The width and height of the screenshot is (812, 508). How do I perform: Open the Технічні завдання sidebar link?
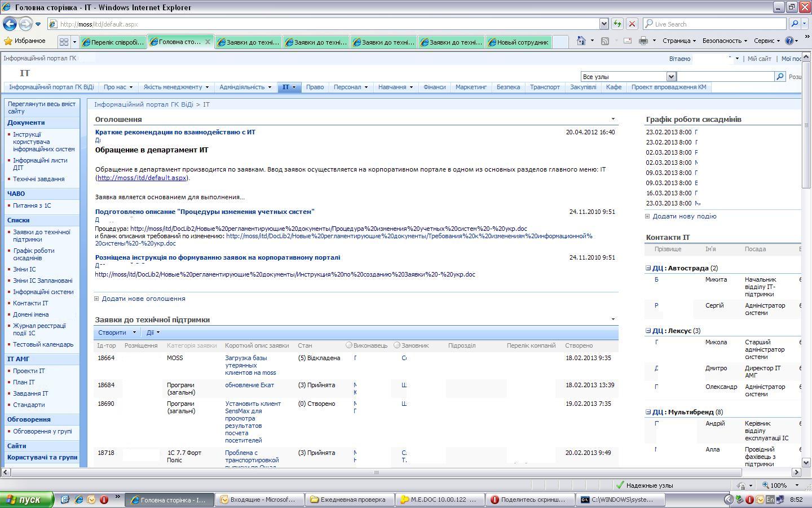coord(39,179)
